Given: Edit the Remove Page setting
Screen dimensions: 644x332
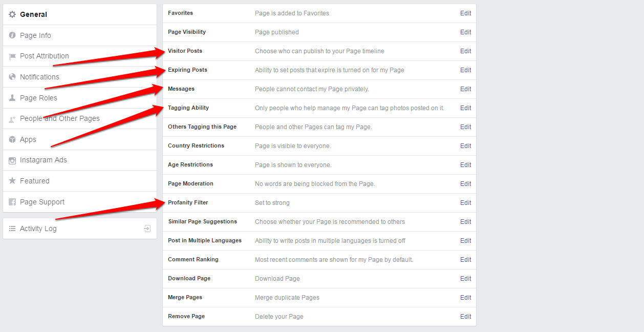Looking at the screenshot, I should pyautogui.click(x=465, y=317).
